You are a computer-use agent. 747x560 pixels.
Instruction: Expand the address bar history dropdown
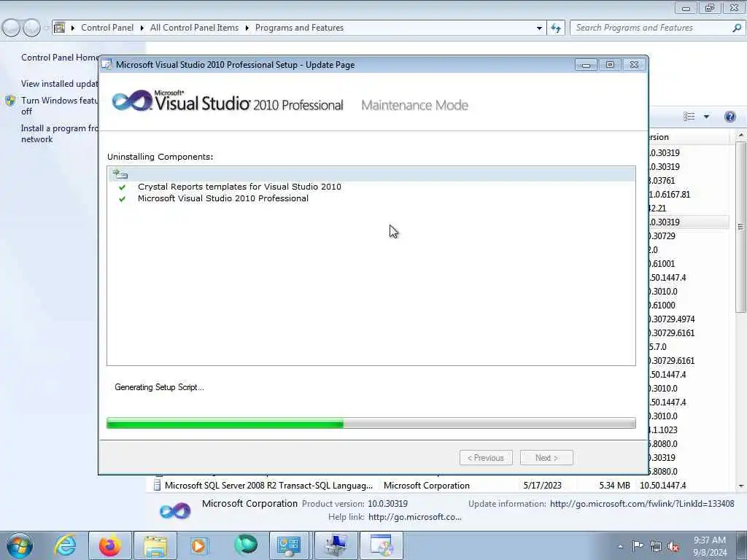(539, 28)
